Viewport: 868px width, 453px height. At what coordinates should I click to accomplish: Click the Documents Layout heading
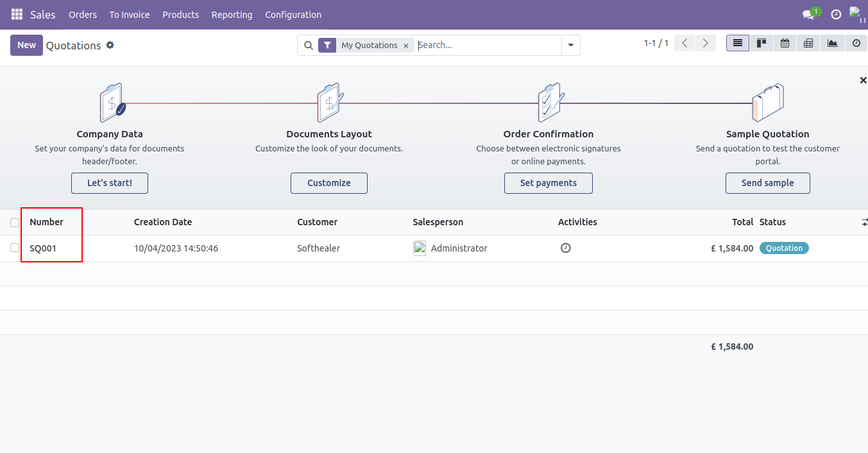coord(329,134)
